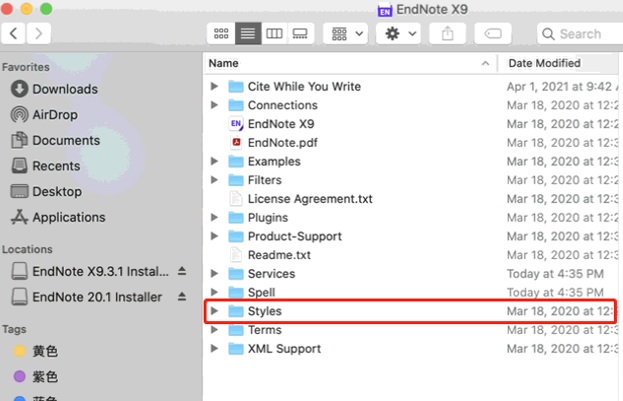Screen dimensions: 623x401
Task: Select the EndNote X9 application icon
Action: 236,124
